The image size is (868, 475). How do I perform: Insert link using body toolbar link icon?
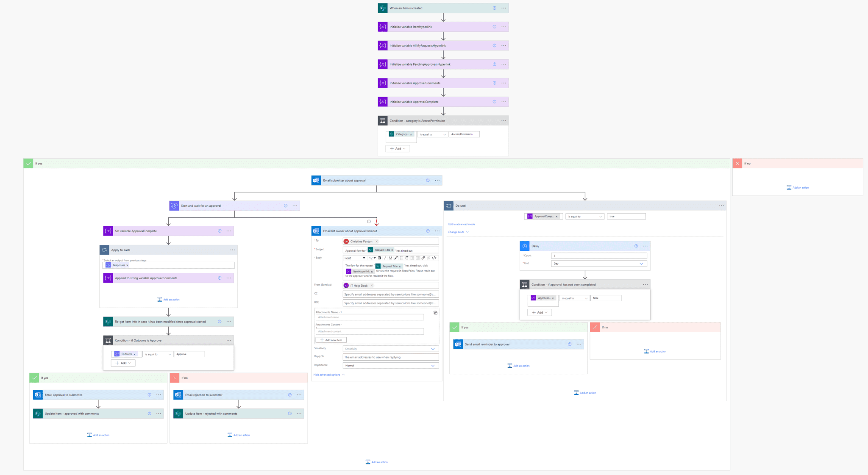point(423,258)
